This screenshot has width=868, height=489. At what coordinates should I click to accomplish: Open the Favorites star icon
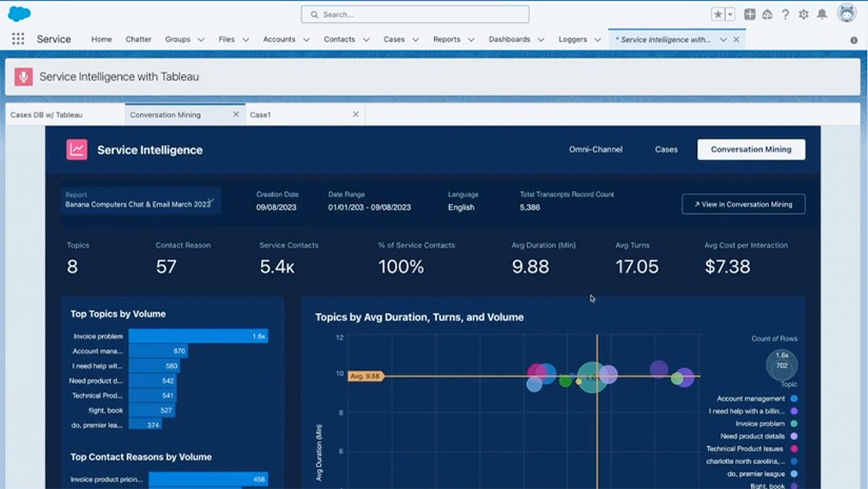point(718,14)
